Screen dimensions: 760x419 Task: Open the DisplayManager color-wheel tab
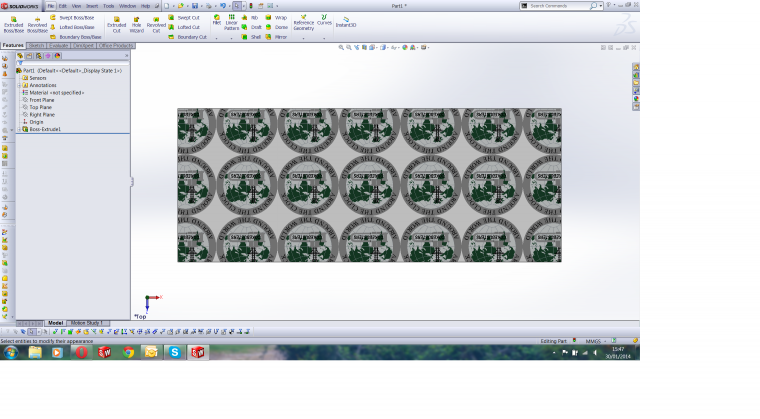[57, 56]
